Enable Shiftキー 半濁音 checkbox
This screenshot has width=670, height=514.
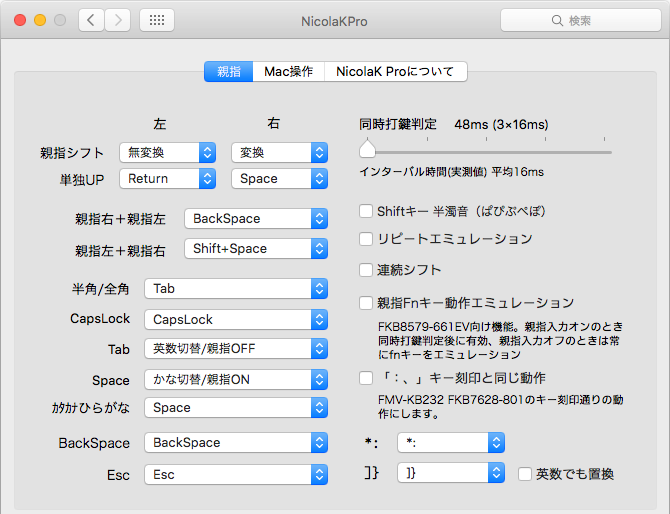(x=366, y=211)
